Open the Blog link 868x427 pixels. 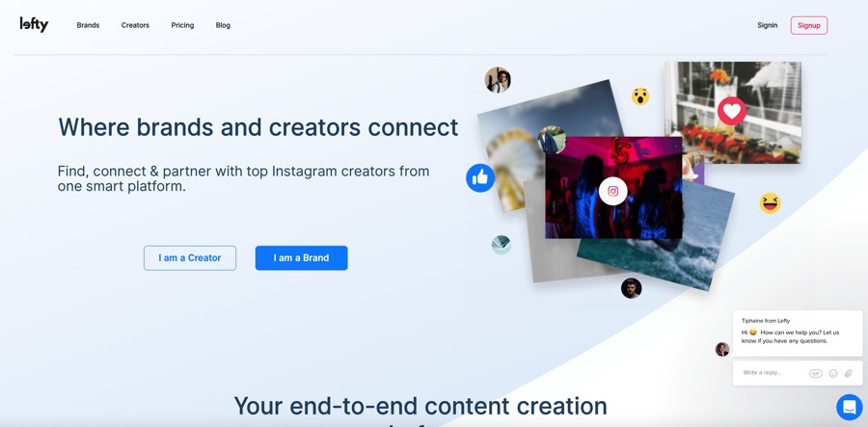tap(223, 25)
